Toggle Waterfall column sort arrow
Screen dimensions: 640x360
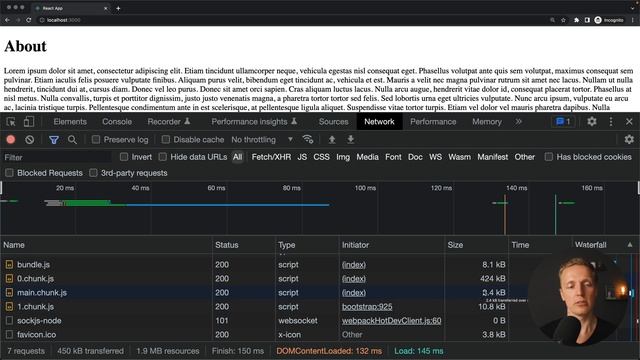point(630,245)
